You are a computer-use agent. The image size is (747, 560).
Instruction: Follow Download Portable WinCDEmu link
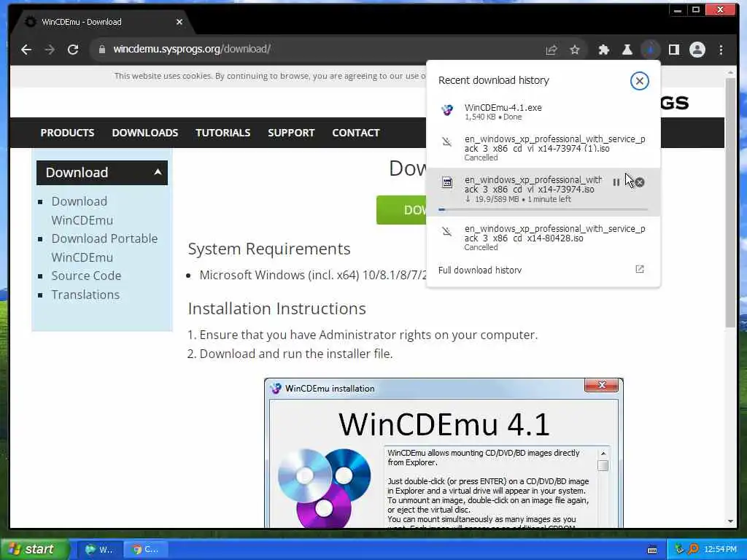(x=104, y=248)
